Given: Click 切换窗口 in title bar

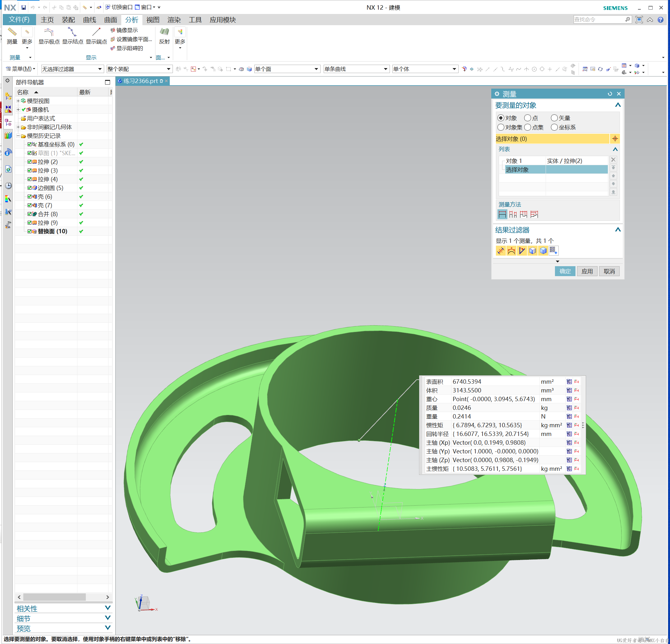Looking at the screenshot, I should [119, 7].
